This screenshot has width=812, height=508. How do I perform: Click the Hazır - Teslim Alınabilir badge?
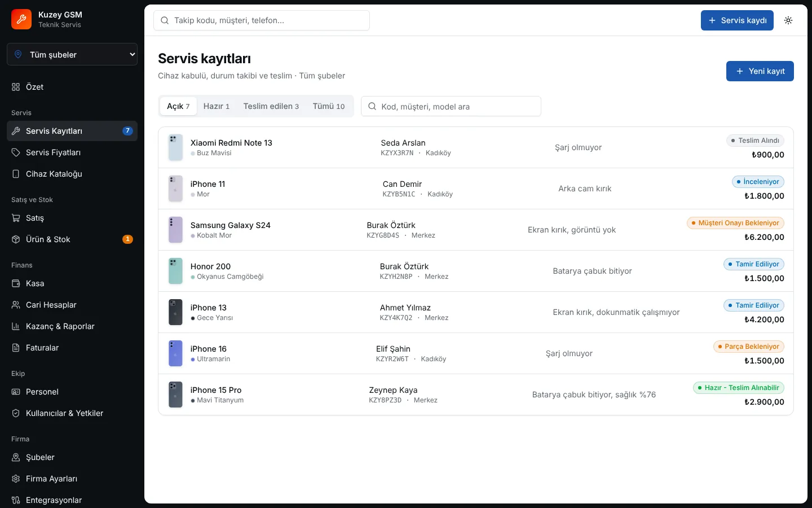click(739, 388)
